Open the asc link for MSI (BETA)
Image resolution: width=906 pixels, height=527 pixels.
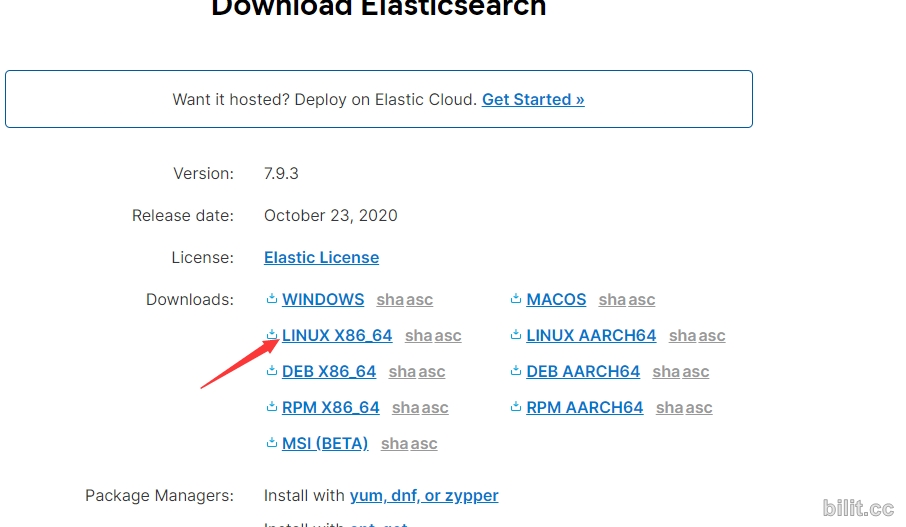424,443
